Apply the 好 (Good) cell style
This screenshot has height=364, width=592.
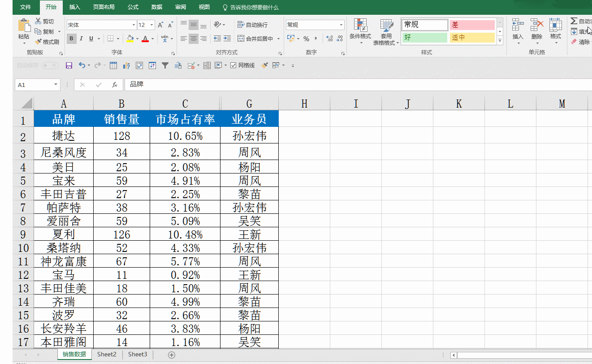click(x=425, y=38)
